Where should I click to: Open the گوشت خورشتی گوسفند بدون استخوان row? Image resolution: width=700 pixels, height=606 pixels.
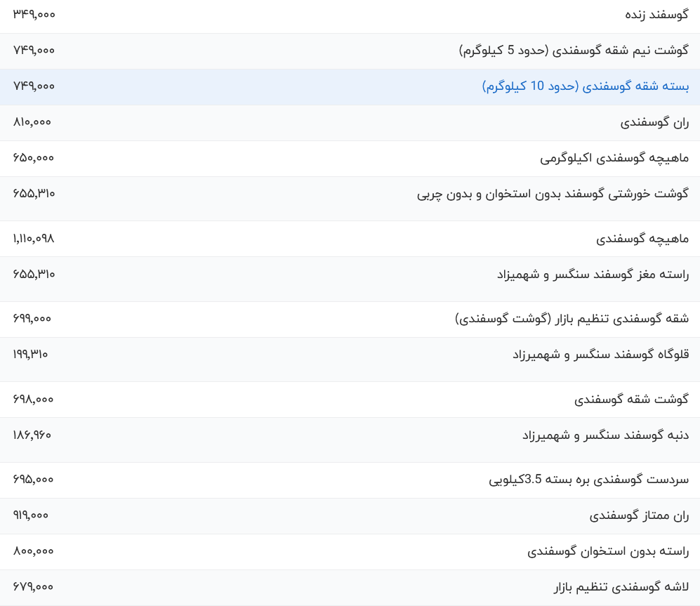click(x=555, y=194)
